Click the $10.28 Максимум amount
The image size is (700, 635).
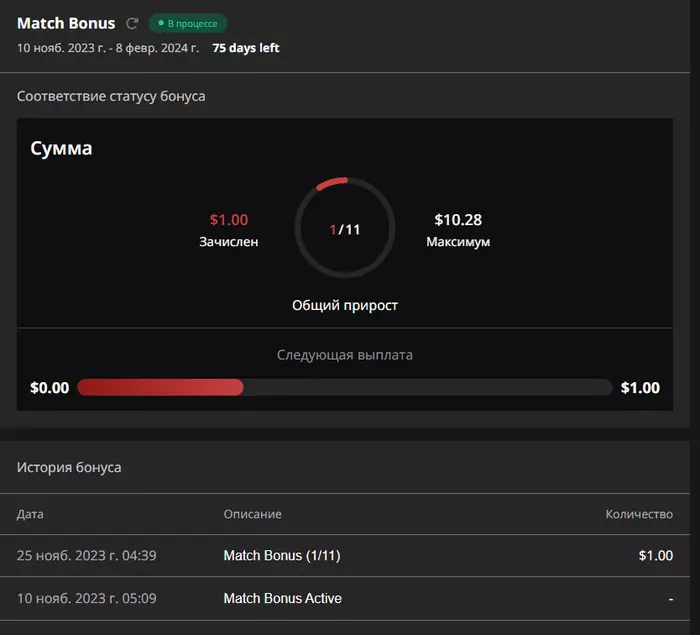coord(458,220)
